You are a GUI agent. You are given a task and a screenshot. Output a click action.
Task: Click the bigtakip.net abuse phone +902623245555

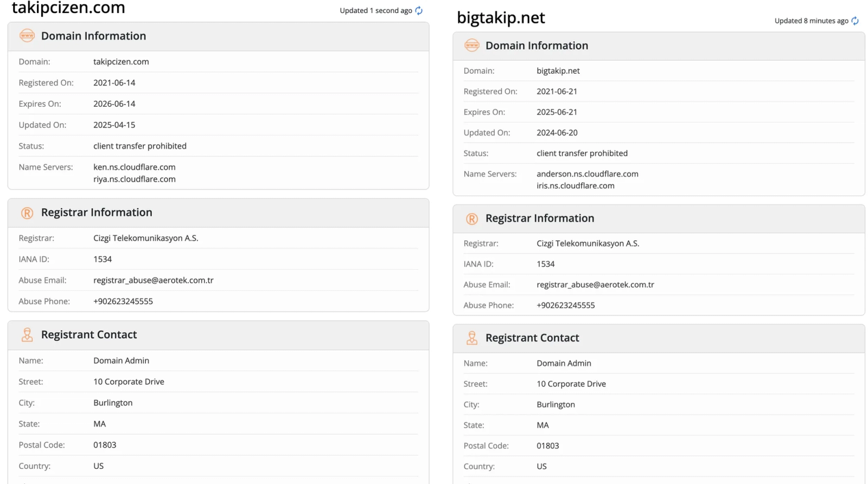(565, 306)
